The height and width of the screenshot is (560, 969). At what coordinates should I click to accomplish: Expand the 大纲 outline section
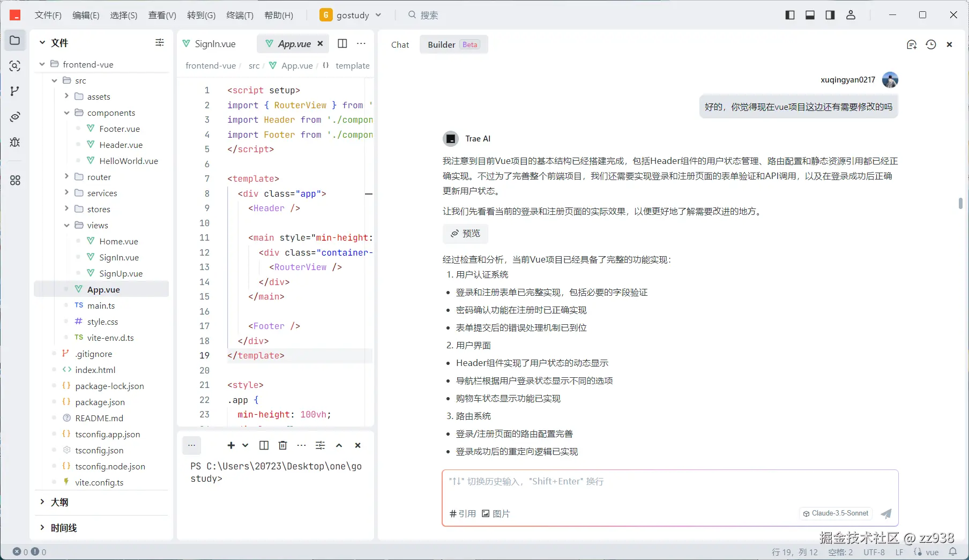pyautogui.click(x=42, y=502)
